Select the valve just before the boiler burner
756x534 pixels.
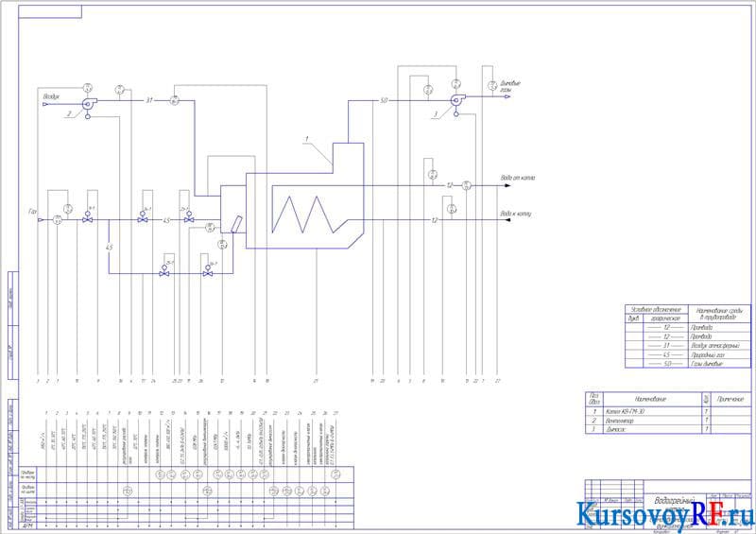pyautogui.click(x=188, y=220)
